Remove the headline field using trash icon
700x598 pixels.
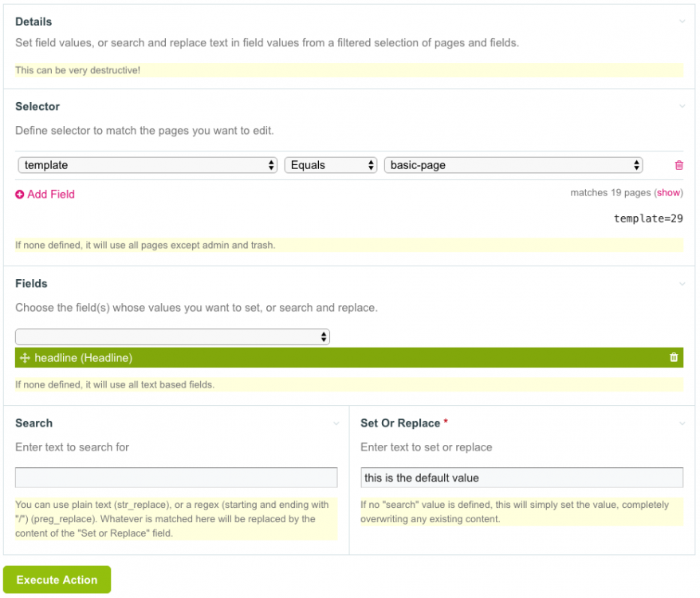674,358
